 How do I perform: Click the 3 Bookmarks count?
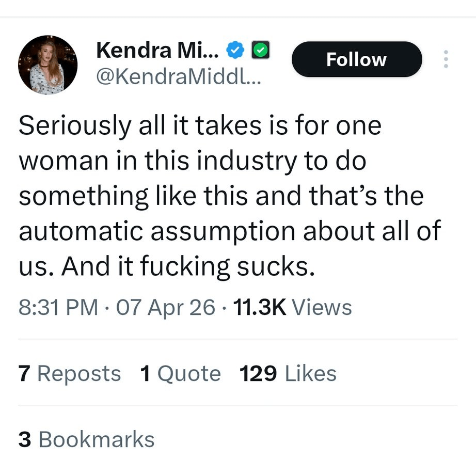coord(86,439)
